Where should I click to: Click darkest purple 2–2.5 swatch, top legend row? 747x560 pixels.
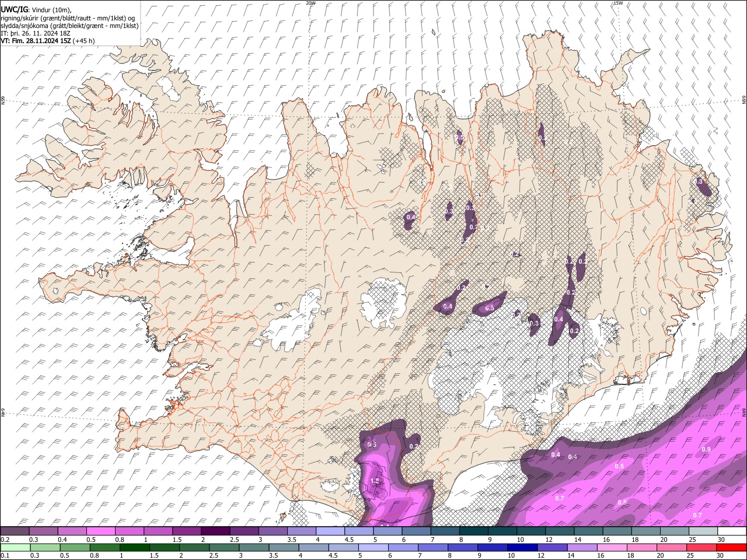click(x=215, y=531)
